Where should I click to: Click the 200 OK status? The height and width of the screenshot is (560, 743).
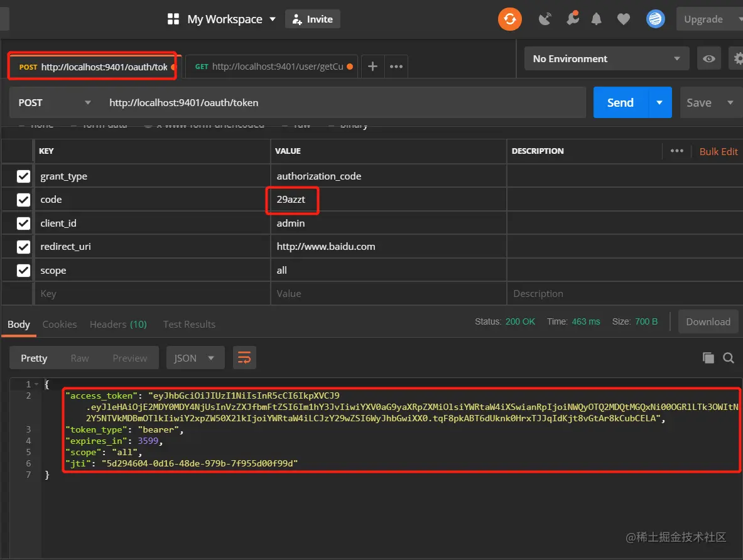click(x=520, y=321)
